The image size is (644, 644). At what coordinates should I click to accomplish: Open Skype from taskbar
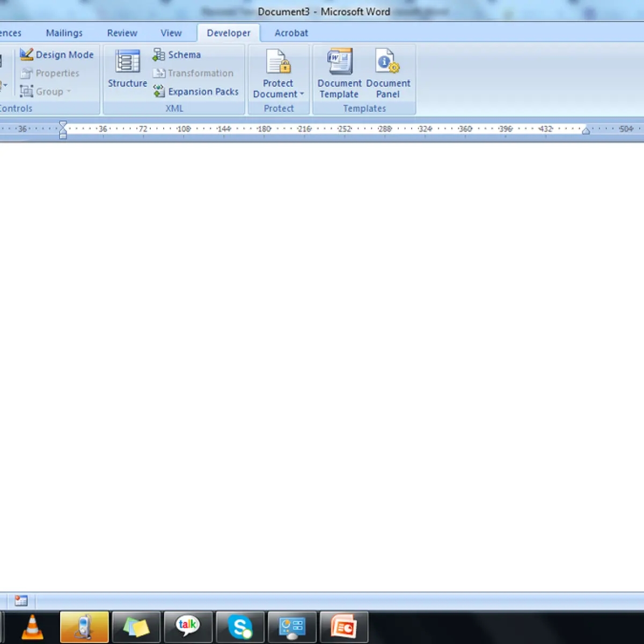tap(240, 627)
